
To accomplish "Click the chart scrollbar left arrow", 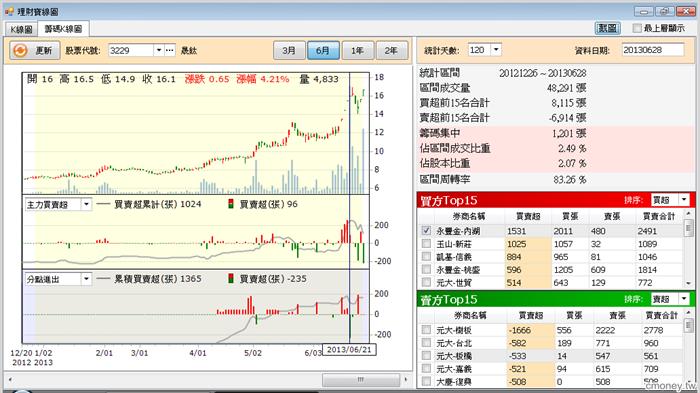I will pyautogui.click(x=10, y=380).
